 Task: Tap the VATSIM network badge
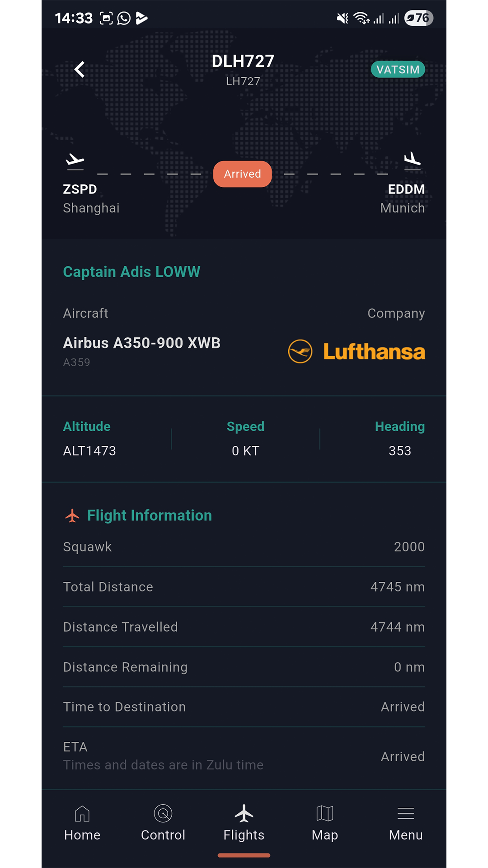click(398, 70)
